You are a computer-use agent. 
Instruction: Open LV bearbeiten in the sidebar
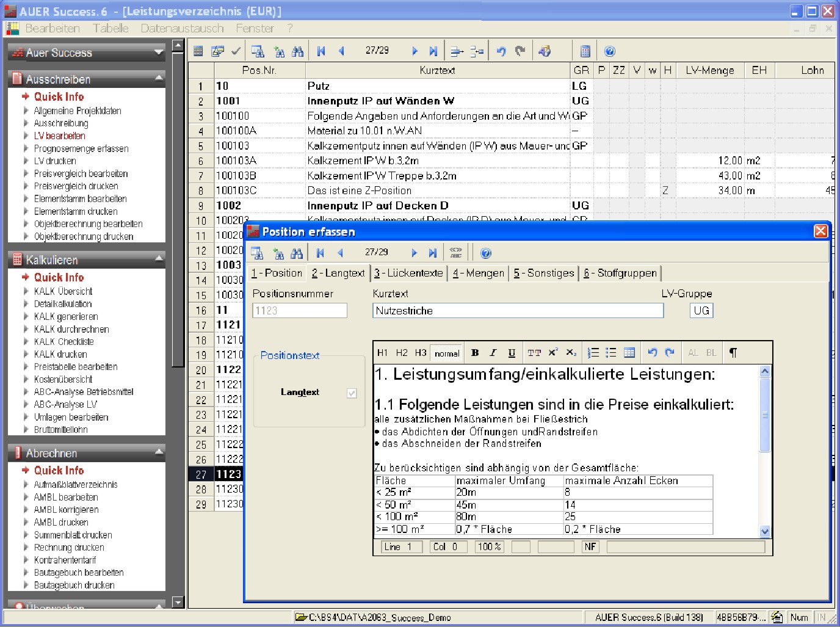(x=59, y=136)
